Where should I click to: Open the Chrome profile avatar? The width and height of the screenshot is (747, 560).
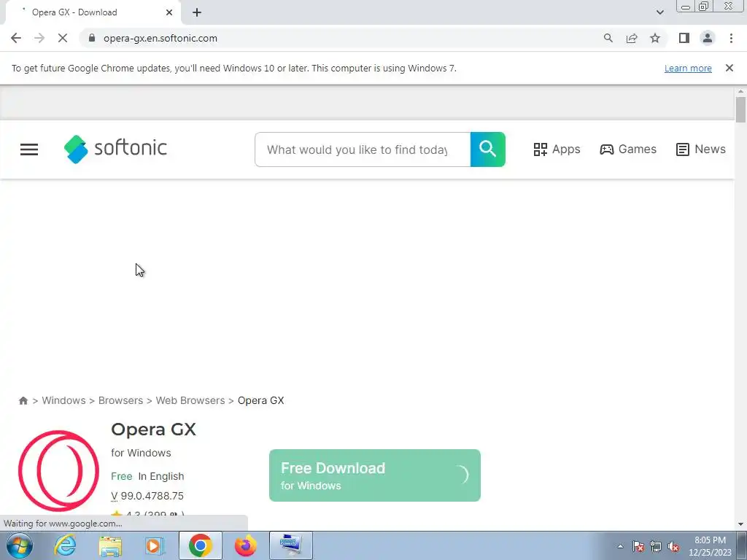708,38
